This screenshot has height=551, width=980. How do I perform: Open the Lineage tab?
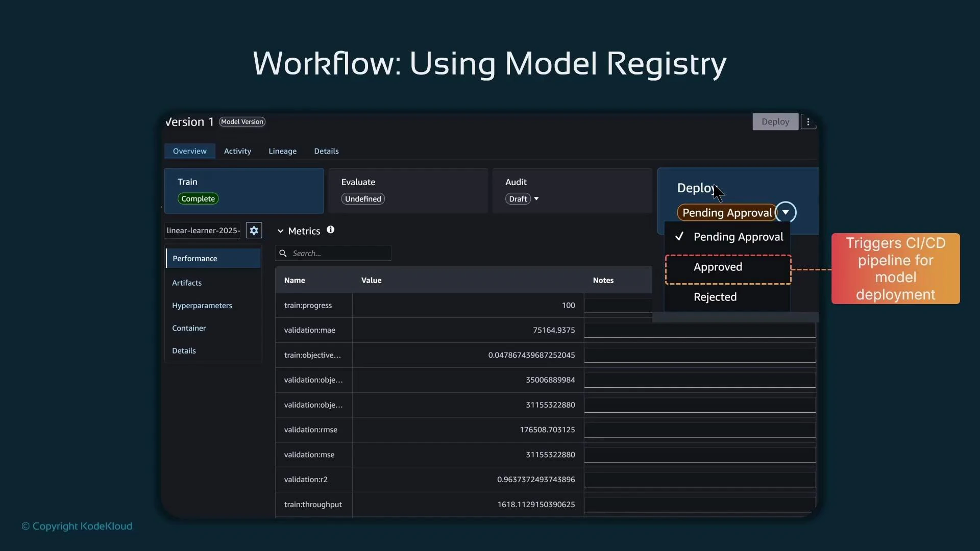pyautogui.click(x=283, y=151)
